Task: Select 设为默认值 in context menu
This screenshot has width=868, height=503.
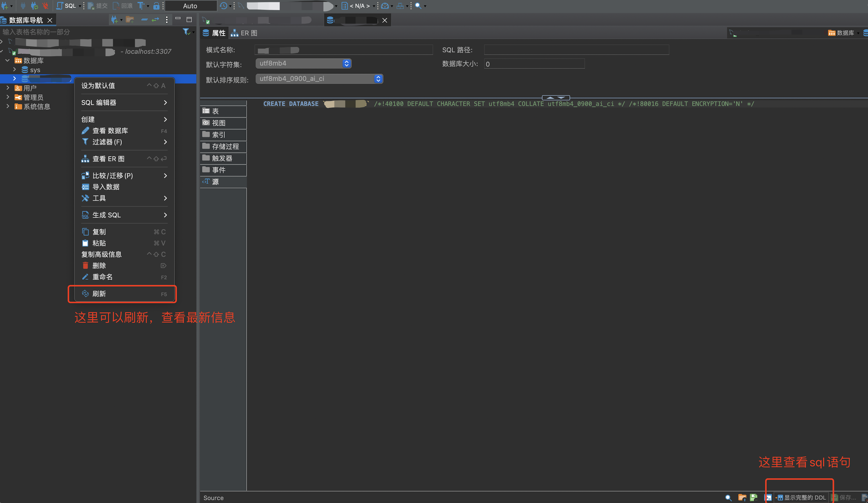Action: [124, 85]
